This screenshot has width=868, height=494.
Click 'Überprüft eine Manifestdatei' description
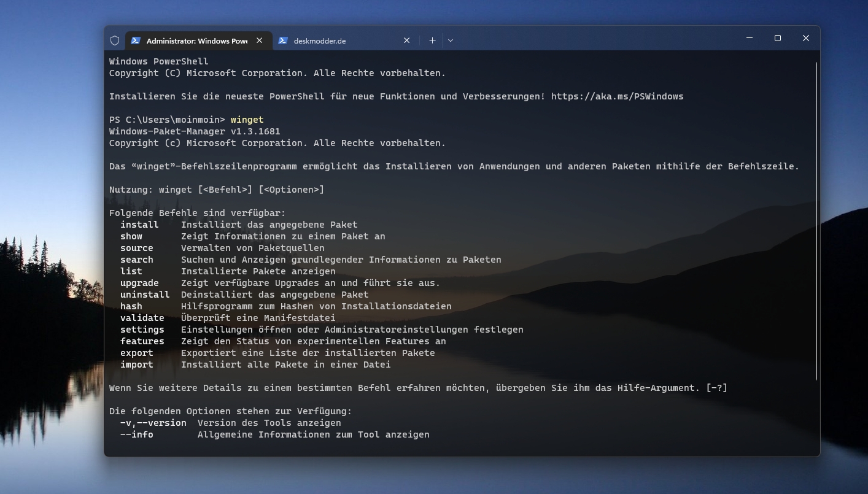tap(258, 318)
